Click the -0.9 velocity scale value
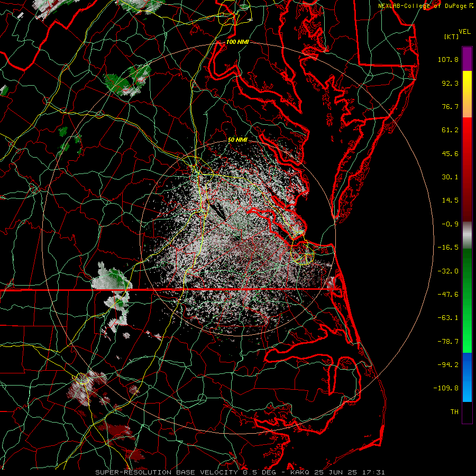This screenshot has height=476, width=476. coord(450,224)
